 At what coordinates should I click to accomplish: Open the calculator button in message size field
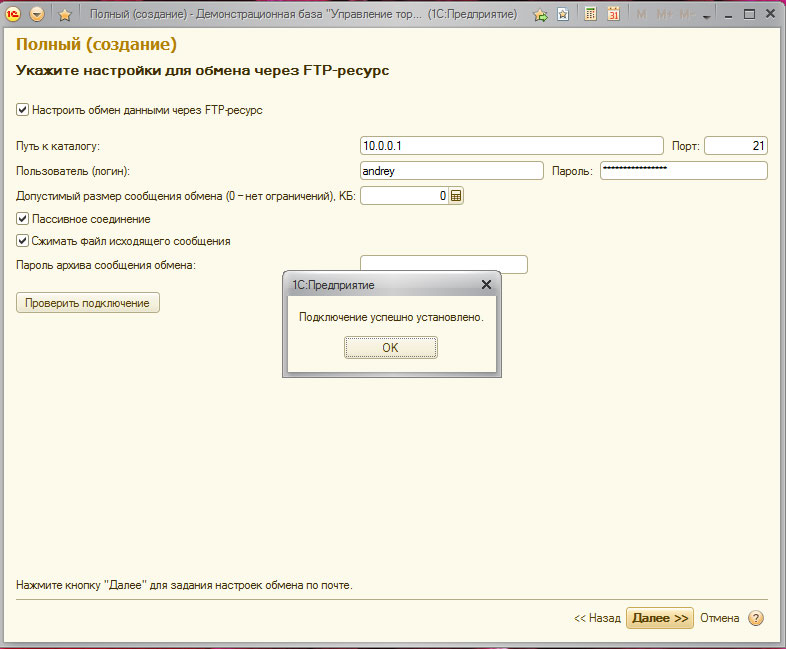456,196
